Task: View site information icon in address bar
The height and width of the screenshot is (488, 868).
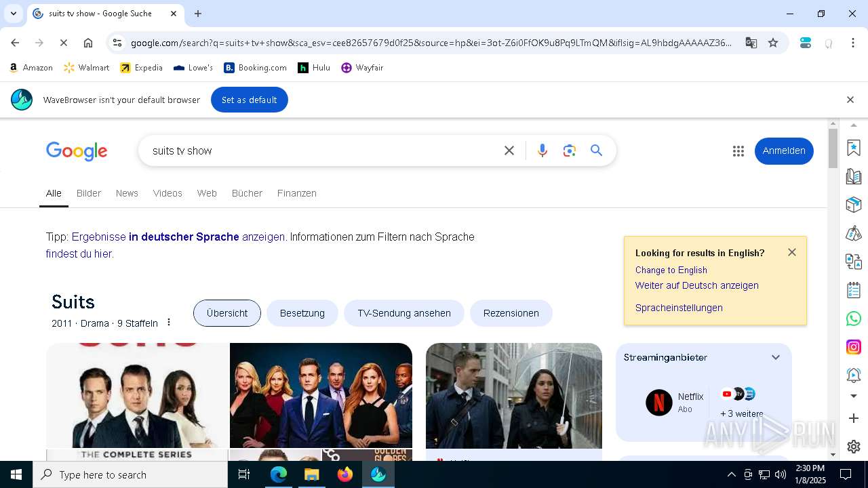Action: pos(117,43)
